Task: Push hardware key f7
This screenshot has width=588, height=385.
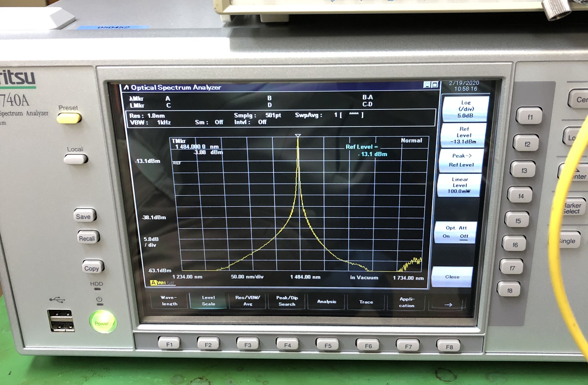Action: tap(512, 267)
